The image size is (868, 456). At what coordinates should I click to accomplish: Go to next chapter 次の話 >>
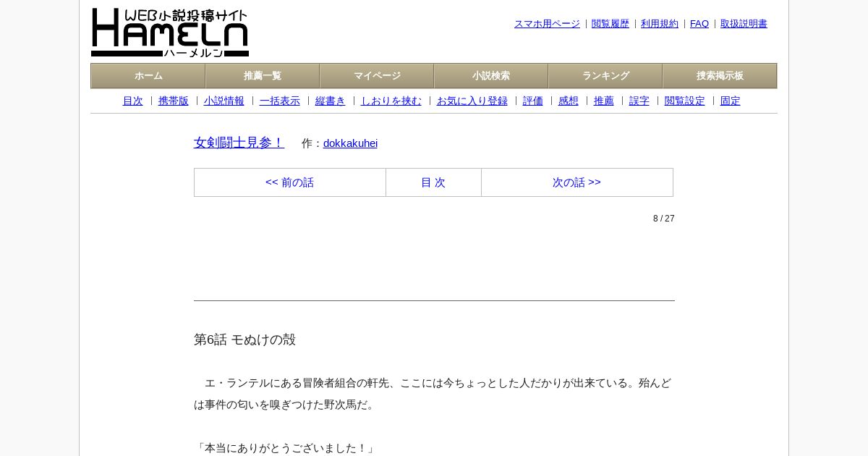click(x=577, y=182)
